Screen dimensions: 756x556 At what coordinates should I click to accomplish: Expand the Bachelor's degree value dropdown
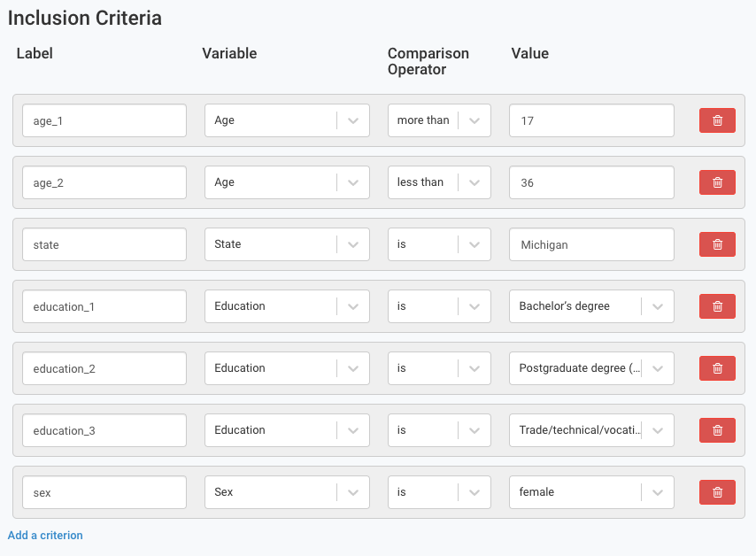coord(590,306)
